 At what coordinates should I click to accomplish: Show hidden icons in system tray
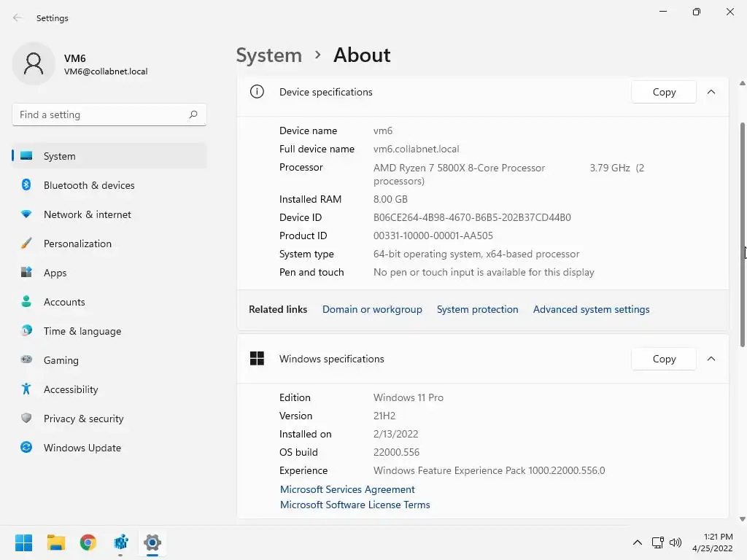(x=638, y=542)
